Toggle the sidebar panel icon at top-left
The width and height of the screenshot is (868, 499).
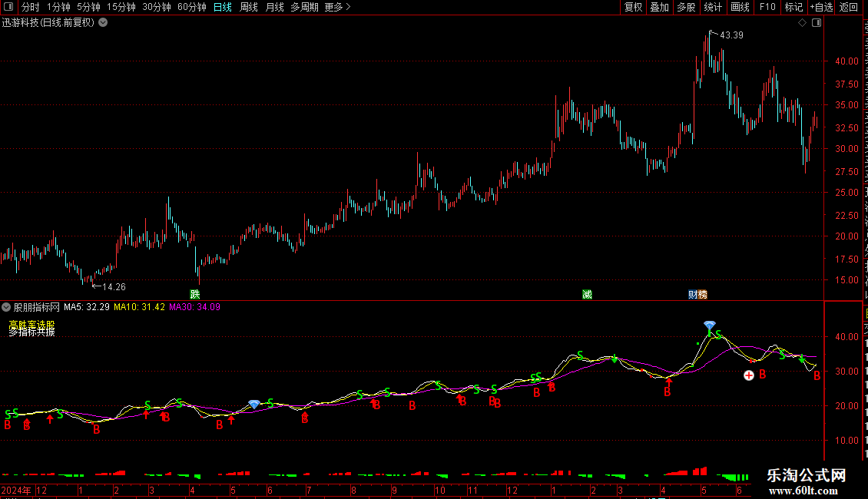pyautogui.click(x=8, y=7)
